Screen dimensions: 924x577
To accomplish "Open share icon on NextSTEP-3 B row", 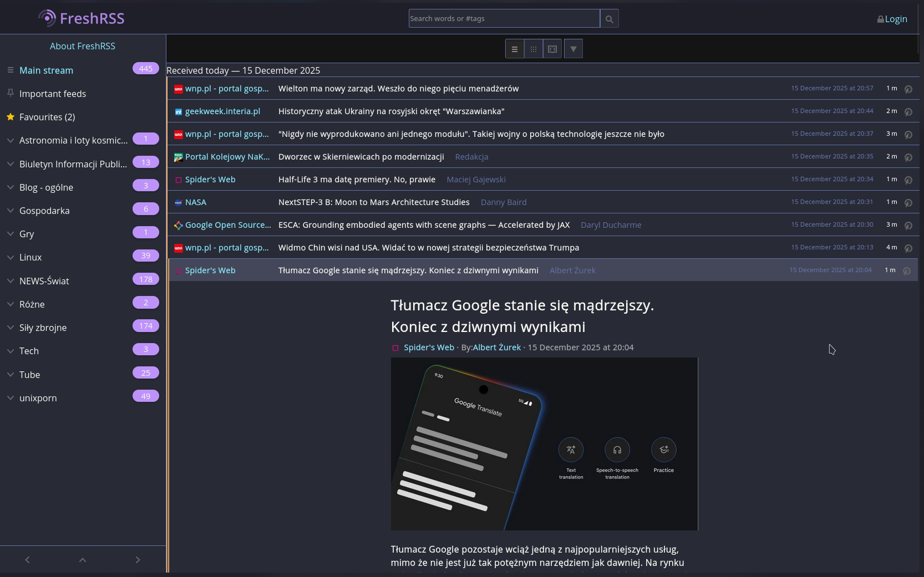I will point(908,202).
